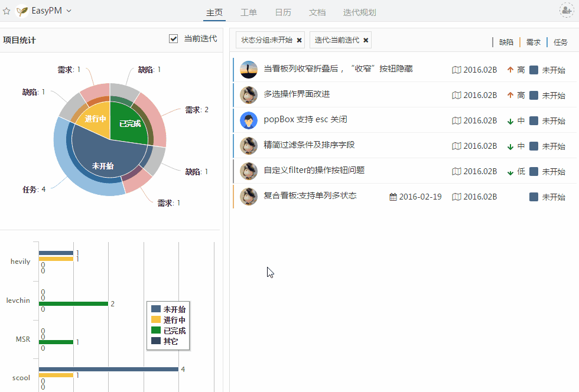This screenshot has width=579, height=392.
Task: Click the 需求: 2 chart label
Action: pyautogui.click(x=196, y=110)
